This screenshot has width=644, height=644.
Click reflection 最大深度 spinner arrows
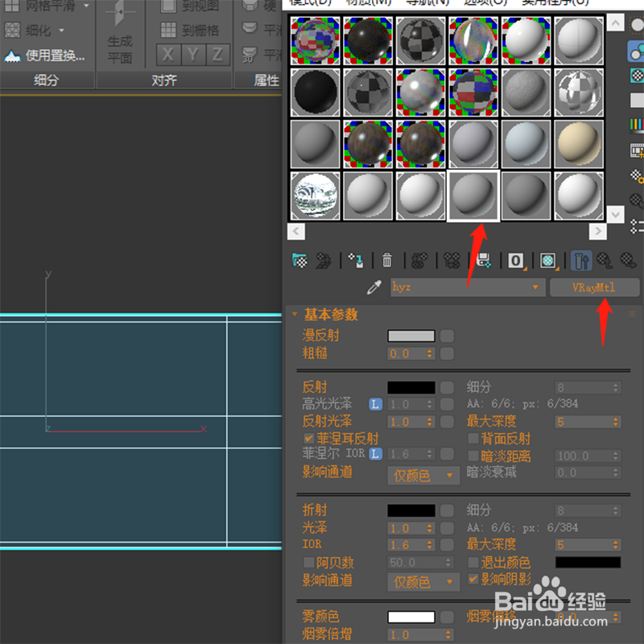[616, 422]
